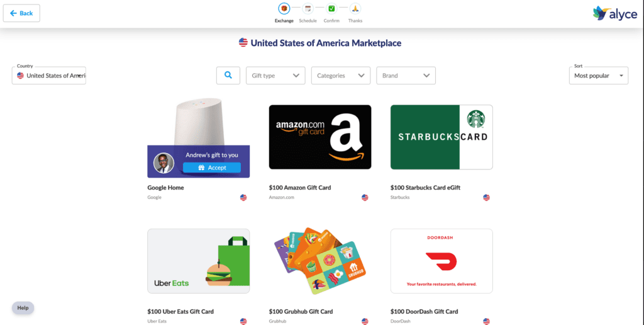Open the Help widget
Screen dimensions: 644x325
[x=23, y=308]
